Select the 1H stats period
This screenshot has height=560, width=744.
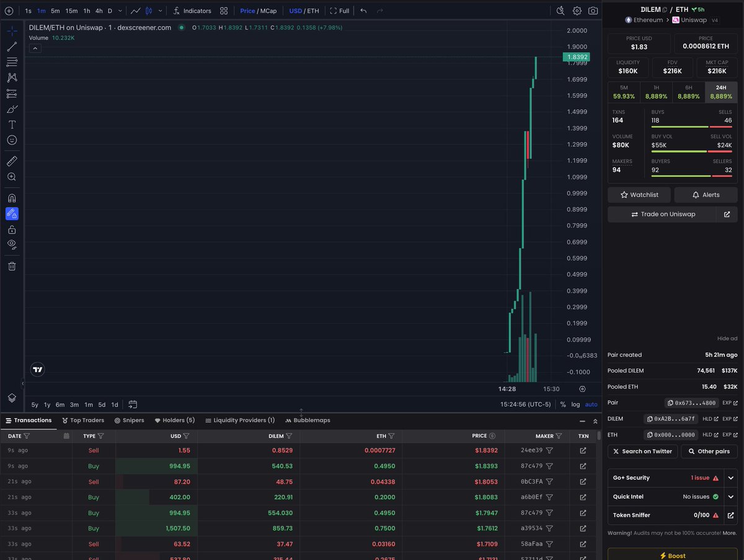tap(656, 92)
